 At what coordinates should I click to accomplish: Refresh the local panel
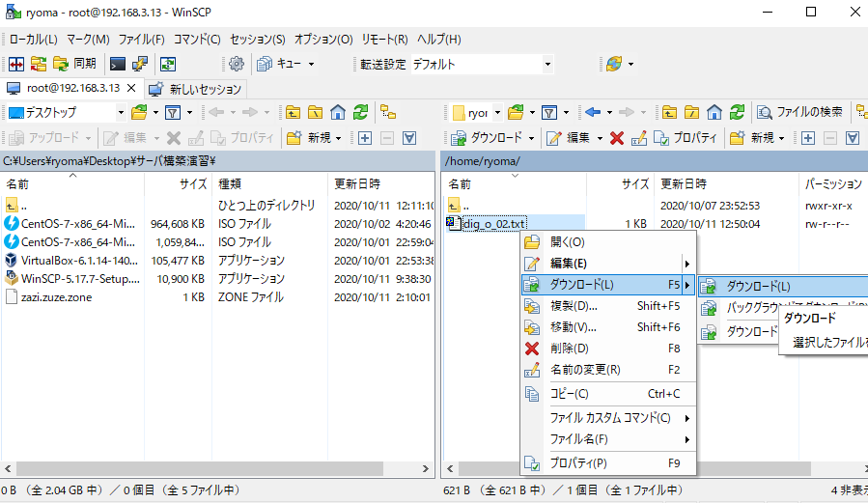[x=360, y=112]
